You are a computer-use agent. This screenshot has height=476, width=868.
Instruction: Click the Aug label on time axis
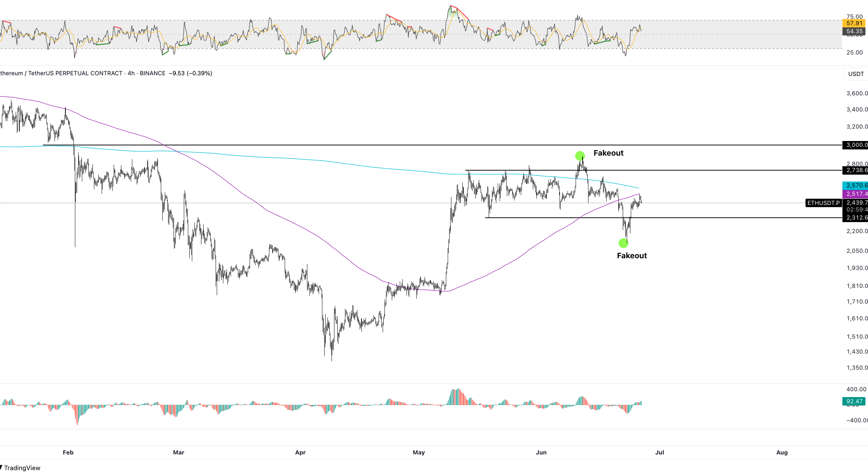coord(782,453)
